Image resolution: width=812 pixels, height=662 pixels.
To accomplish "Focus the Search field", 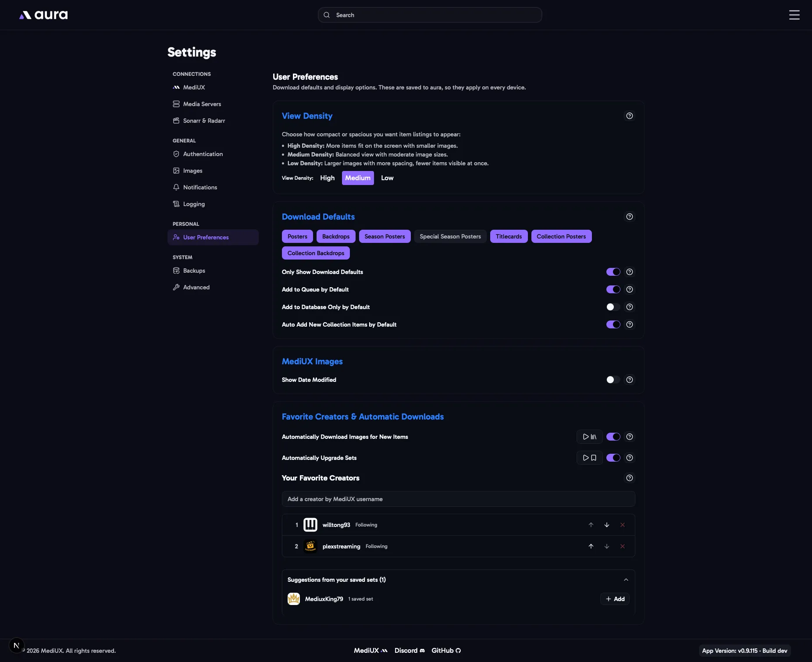I will coord(430,15).
